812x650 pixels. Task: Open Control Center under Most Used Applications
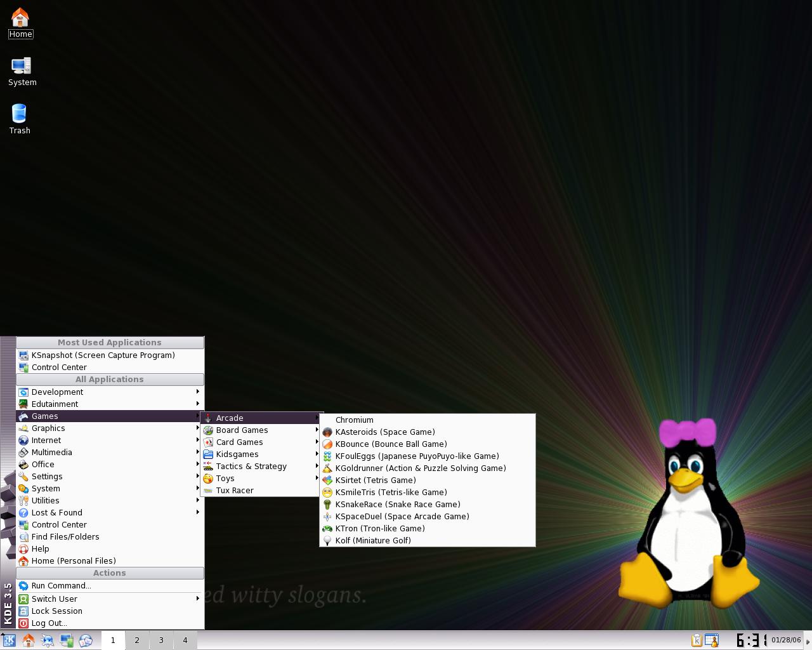click(x=110, y=368)
